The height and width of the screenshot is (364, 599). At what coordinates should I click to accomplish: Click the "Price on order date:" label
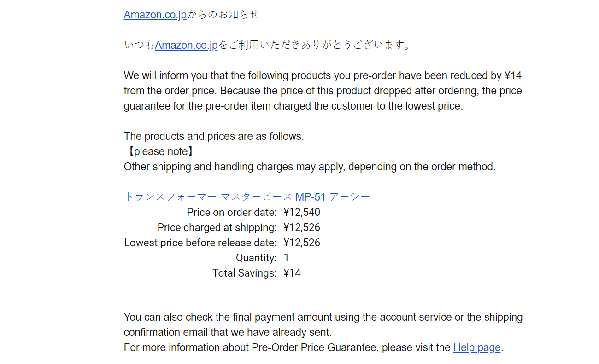point(232,212)
